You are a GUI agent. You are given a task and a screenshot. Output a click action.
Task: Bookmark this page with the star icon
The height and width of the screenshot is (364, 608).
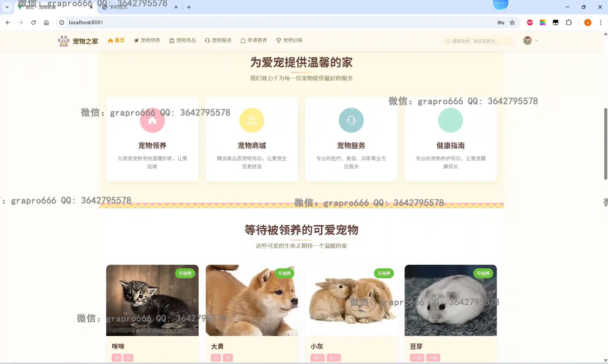pyautogui.click(x=512, y=23)
